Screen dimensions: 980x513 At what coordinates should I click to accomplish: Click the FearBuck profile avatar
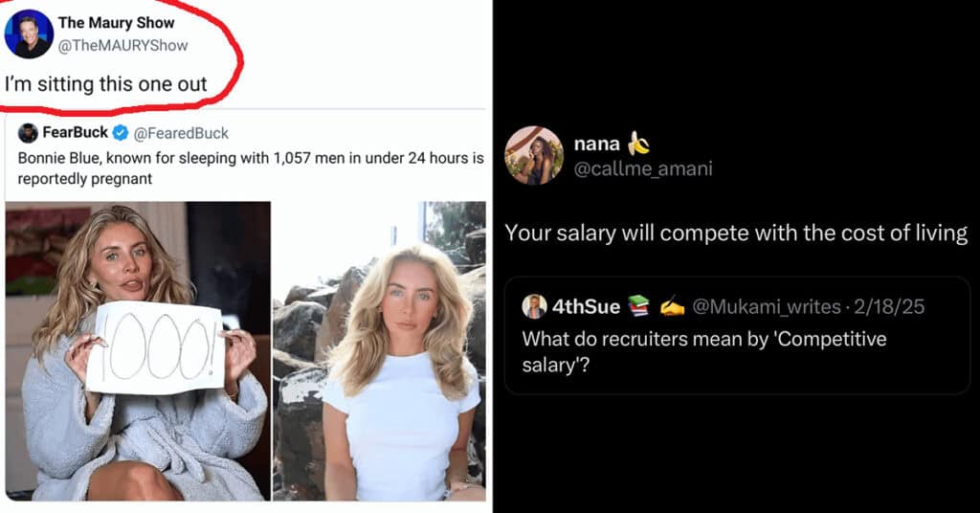pos(28,133)
